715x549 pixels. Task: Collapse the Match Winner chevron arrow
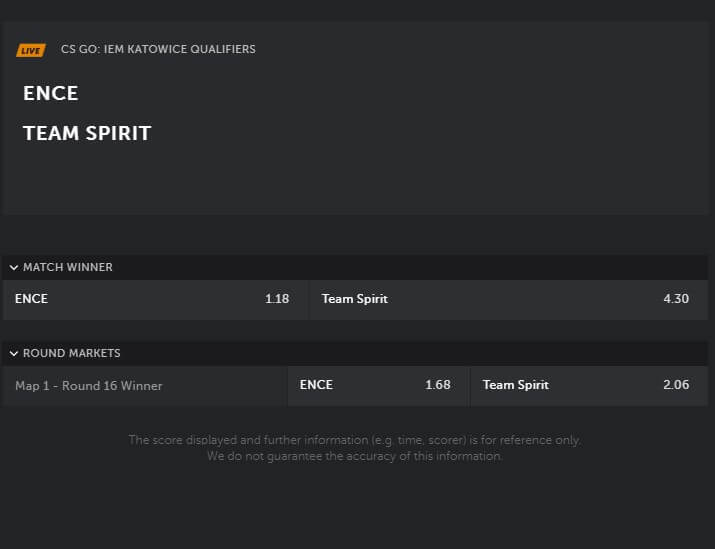[13, 268]
